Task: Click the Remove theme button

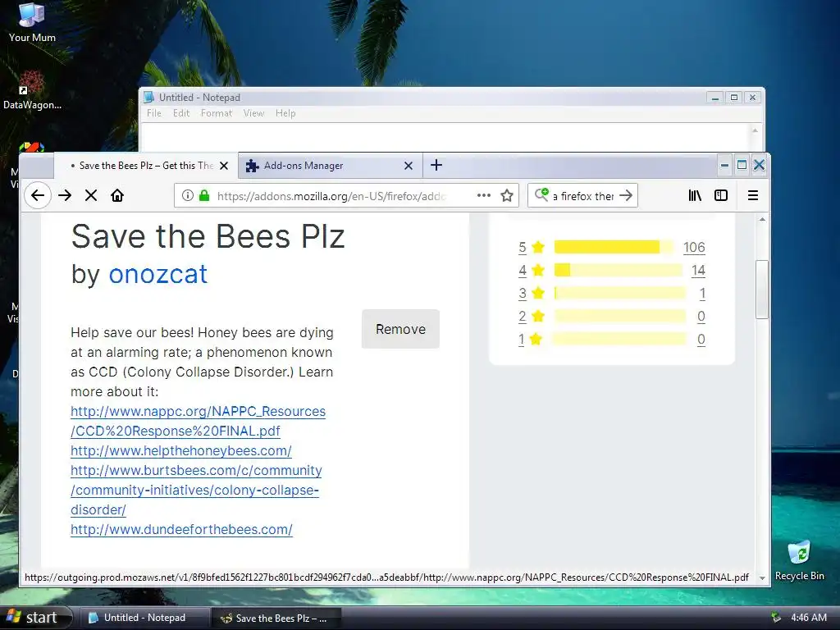Action: 400,329
